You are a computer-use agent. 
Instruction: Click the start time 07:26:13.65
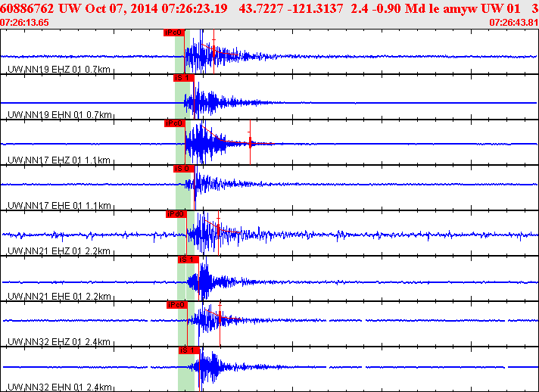(x=24, y=23)
